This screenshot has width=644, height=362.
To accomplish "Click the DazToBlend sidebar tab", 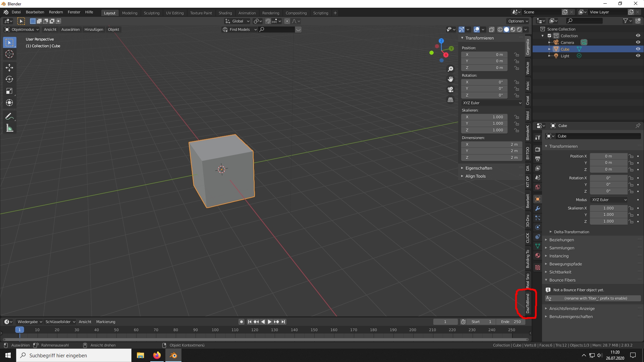I will (x=528, y=303).
